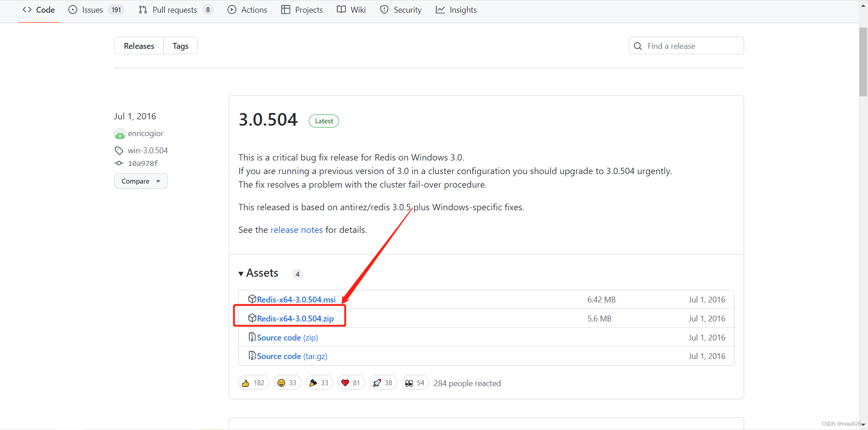The image size is (868, 430).
Task: Open Security via the shield icon
Action: (x=384, y=9)
